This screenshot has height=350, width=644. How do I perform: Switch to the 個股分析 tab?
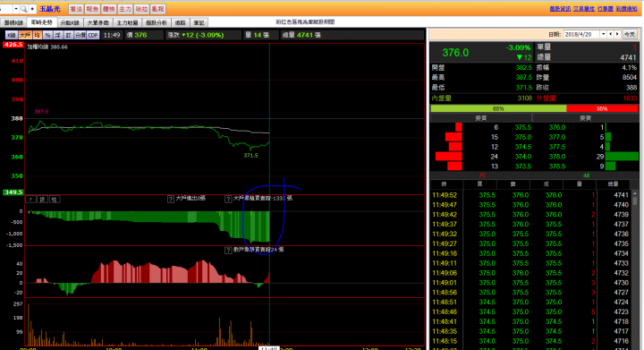156,22
